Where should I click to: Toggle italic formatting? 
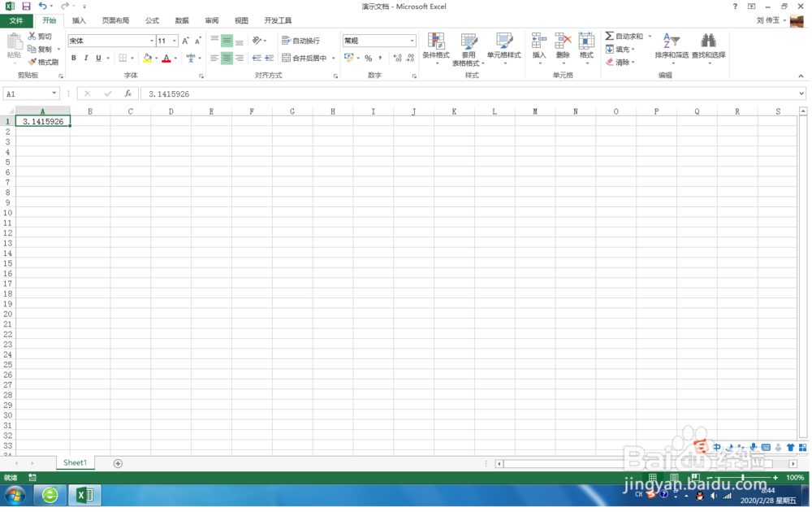point(84,58)
